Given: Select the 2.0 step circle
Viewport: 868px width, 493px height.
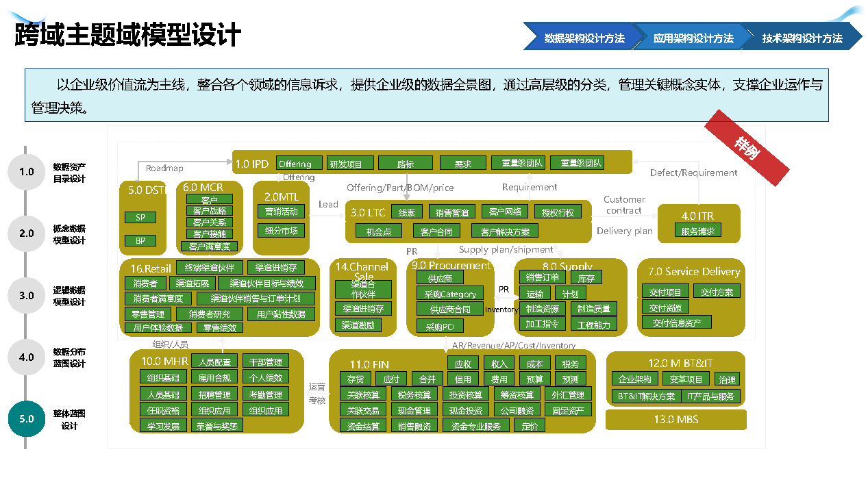Looking at the screenshot, I should tap(26, 233).
